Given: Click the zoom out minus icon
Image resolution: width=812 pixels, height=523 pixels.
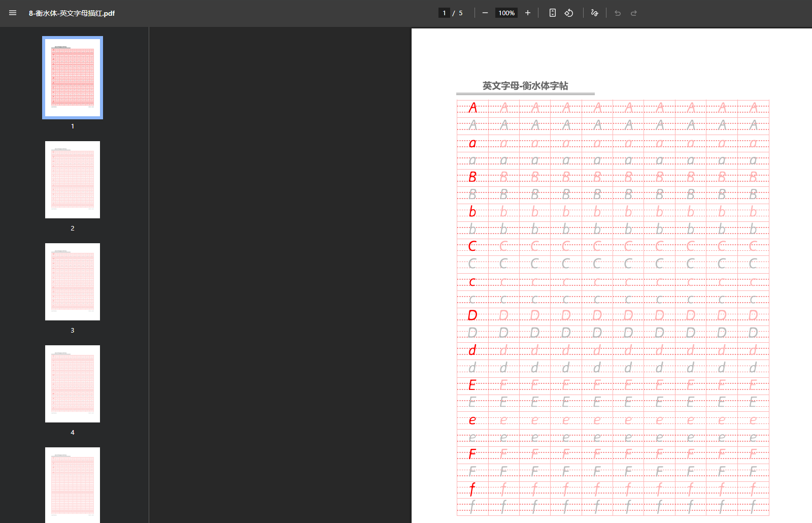Looking at the screenshot, I should click(x=485, y=13).
